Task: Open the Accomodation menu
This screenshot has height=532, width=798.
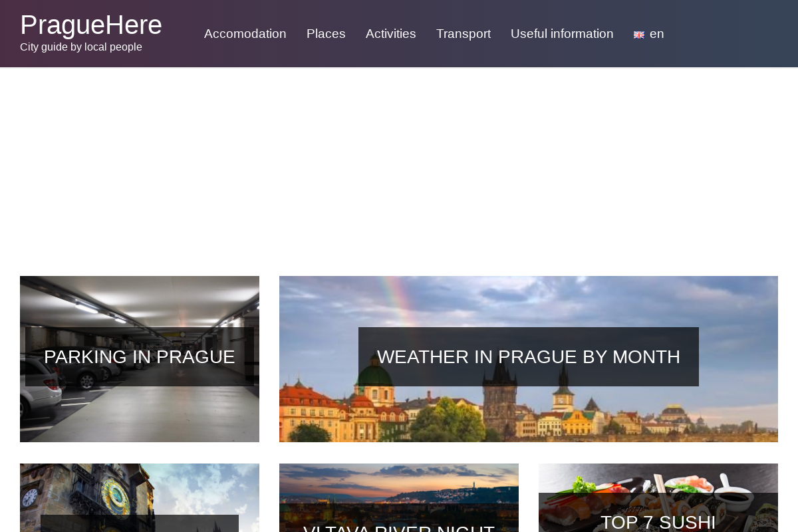Action: 245,33
